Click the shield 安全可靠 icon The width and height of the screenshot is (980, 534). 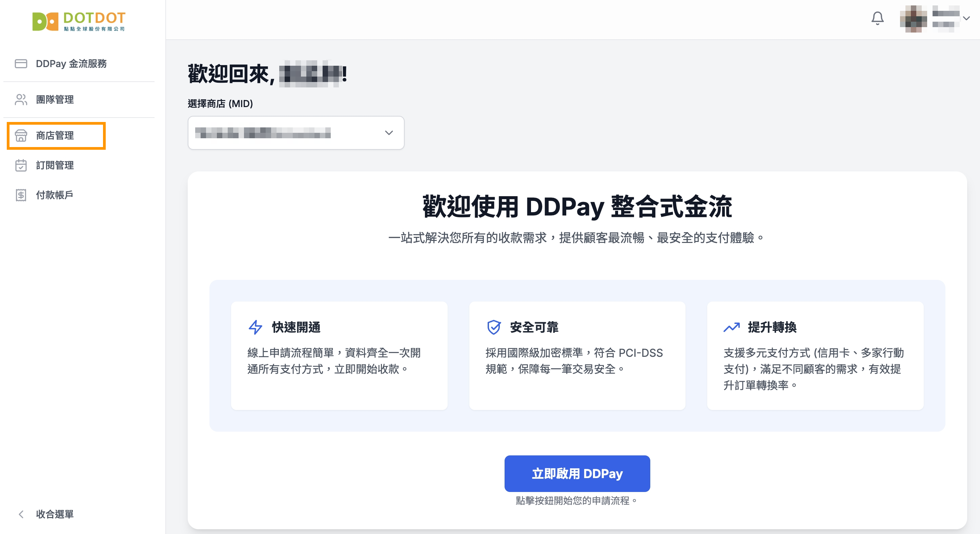pyautogui.click(x=494, y=327)
